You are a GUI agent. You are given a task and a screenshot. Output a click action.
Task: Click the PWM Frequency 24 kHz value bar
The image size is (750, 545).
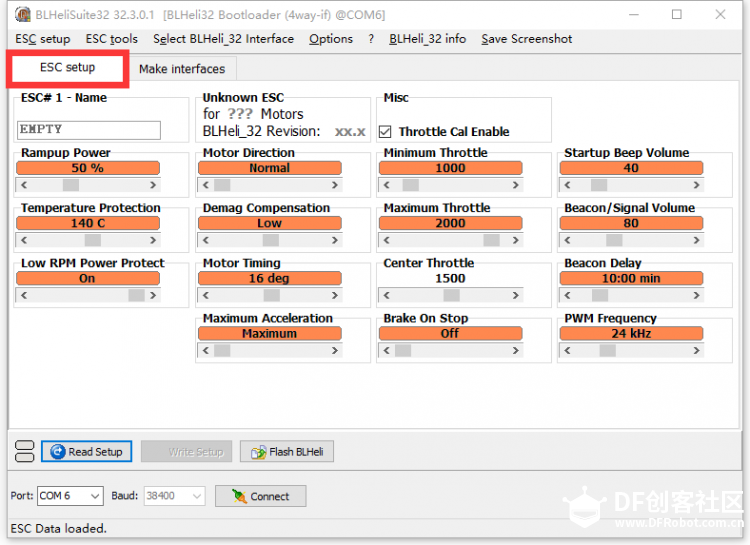point(631,334)
